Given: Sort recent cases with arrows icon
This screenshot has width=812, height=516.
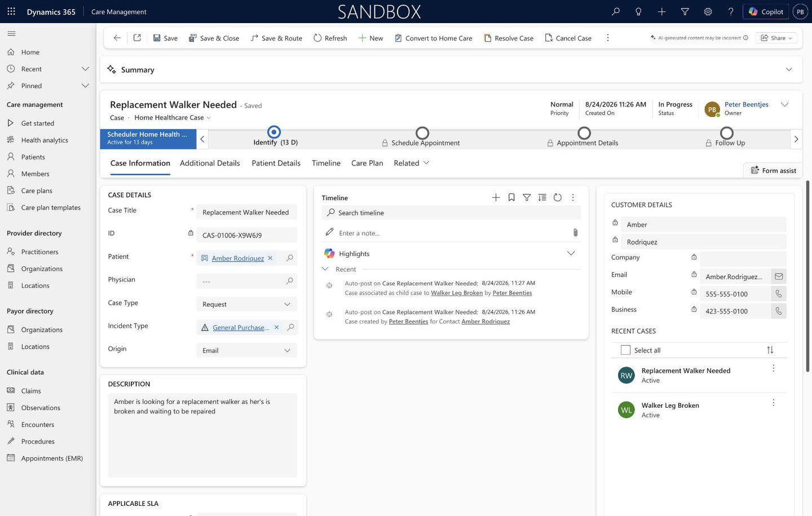Looking at the screenshot, I should pyautogui.click(x=770, y=350).
